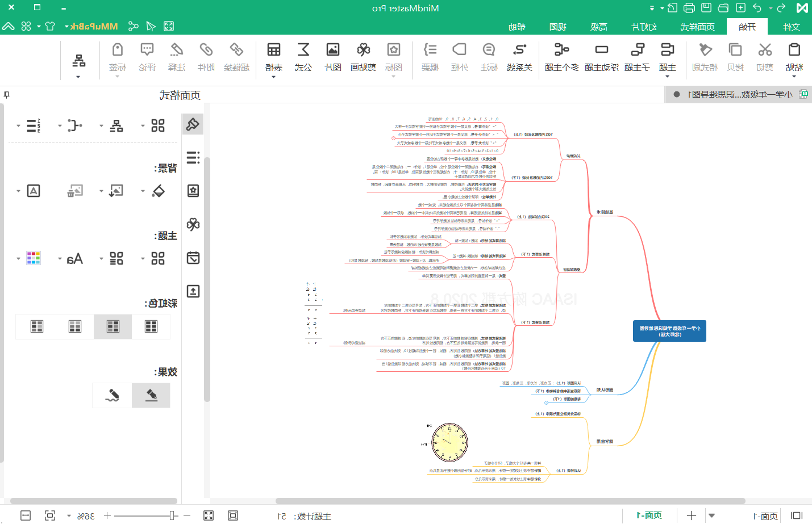This screenshot has height=524, width=812.
Task: Toggle fullscreen from the status bar icon
Action: pos(209,515)
